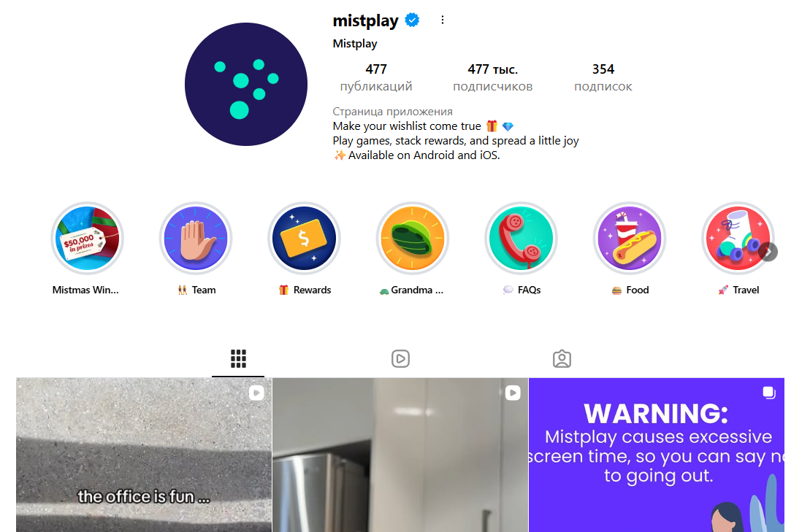
Task: Click the 477 публикаций post count
Action: click(x=376, y=77)
